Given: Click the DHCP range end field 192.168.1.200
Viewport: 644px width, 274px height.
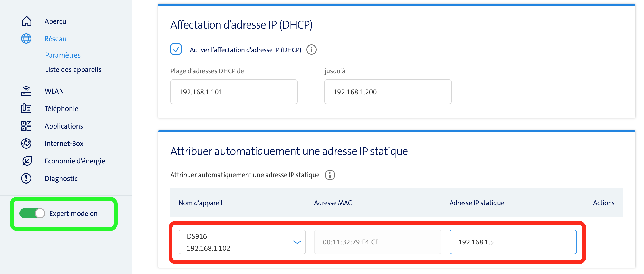Looking at the screenshot, I should pyautogui.click(x=388, y=92).
